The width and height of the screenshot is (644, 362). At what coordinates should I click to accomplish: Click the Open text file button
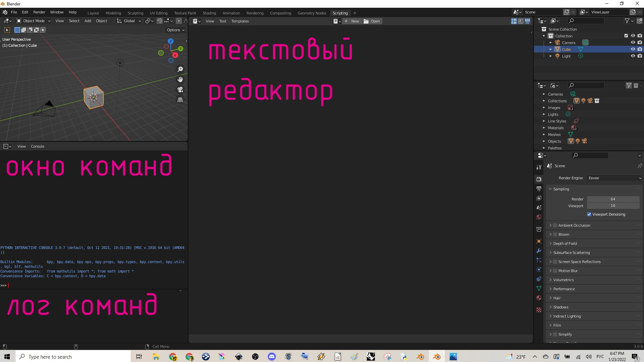pos(372,21)
